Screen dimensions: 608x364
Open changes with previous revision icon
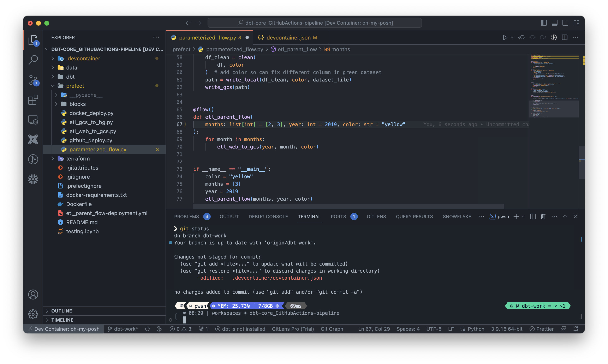pos(521,37)
